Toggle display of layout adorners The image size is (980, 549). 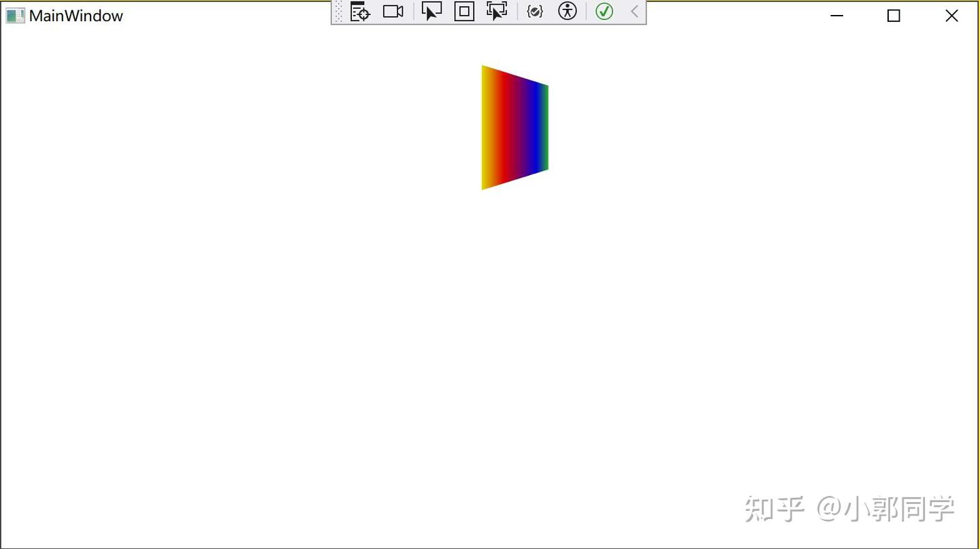(x=463, y=11)
